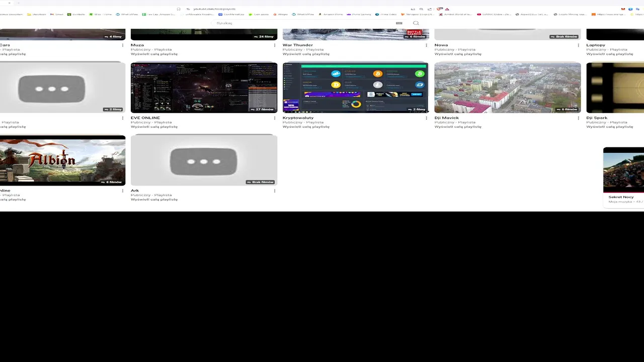Viewport: 644px width, 362px height.
Task: Open the Amazon Prime bookmark
Action: pyautogui.click(x=331, y=14)
